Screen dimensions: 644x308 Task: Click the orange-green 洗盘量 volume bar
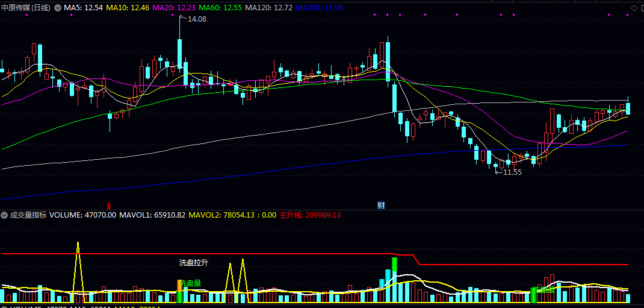tap(179, 292)
